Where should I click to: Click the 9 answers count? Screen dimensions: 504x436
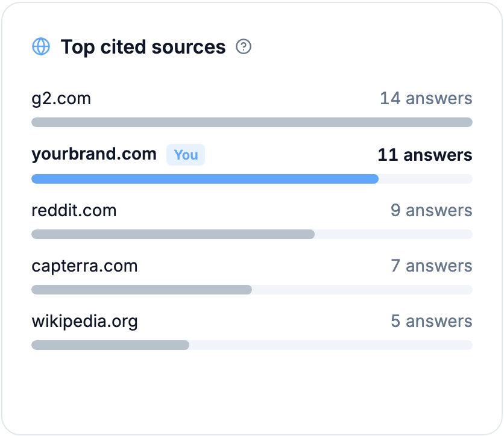(432, 210)
